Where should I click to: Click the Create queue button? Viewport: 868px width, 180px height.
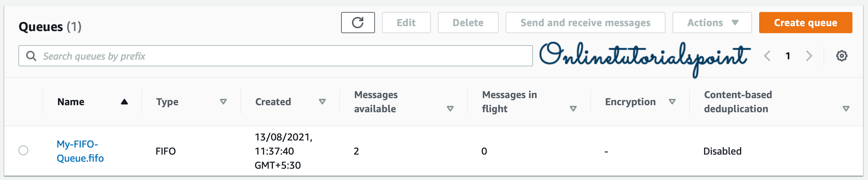(x=805, y=23)
